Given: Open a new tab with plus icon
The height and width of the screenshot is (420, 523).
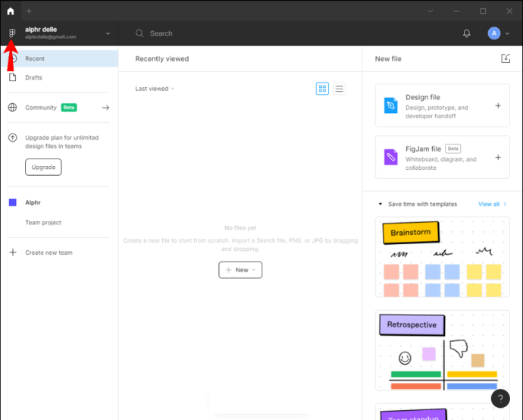Looking at the screenshot, I should [x=29, y=11].
